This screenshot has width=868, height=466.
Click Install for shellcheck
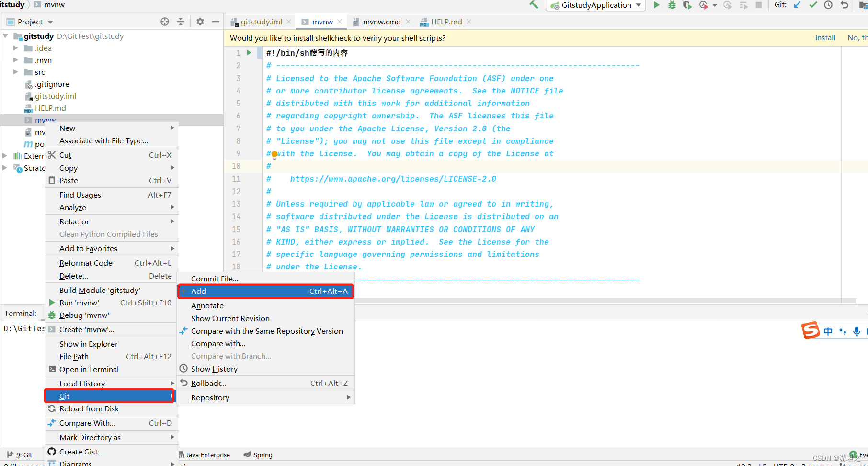click(x=825, y=38)
